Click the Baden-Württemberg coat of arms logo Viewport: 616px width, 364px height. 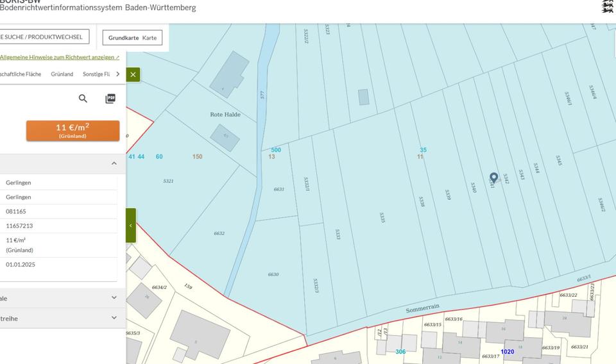(607, 6)
